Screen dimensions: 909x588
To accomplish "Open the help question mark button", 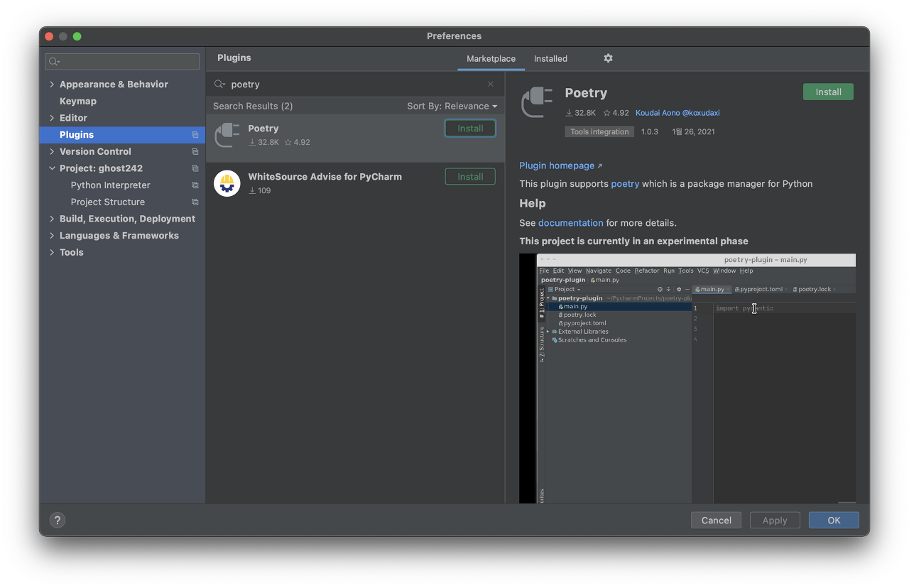I will click(x=58, y=520).
